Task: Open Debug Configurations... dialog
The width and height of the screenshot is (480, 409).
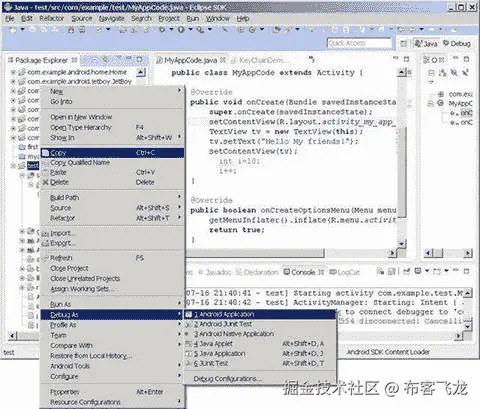Action: (x=260, y=379)
